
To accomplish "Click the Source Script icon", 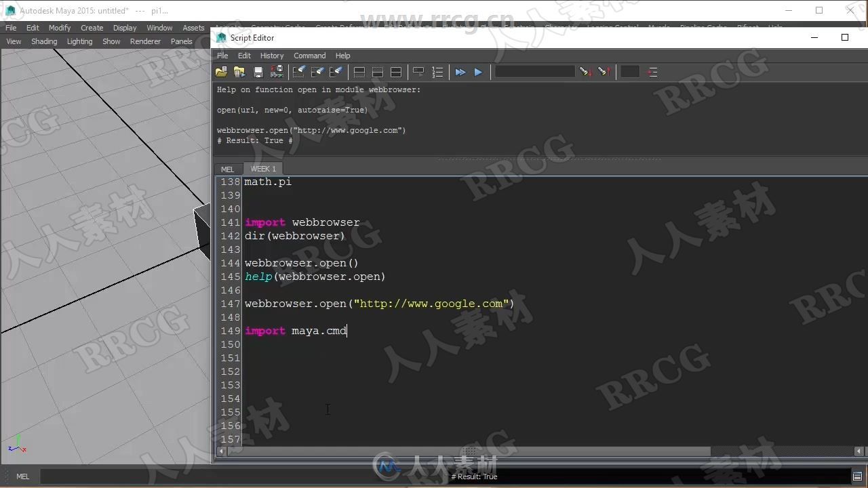I will pyautogui.click(x=239, y=72).
